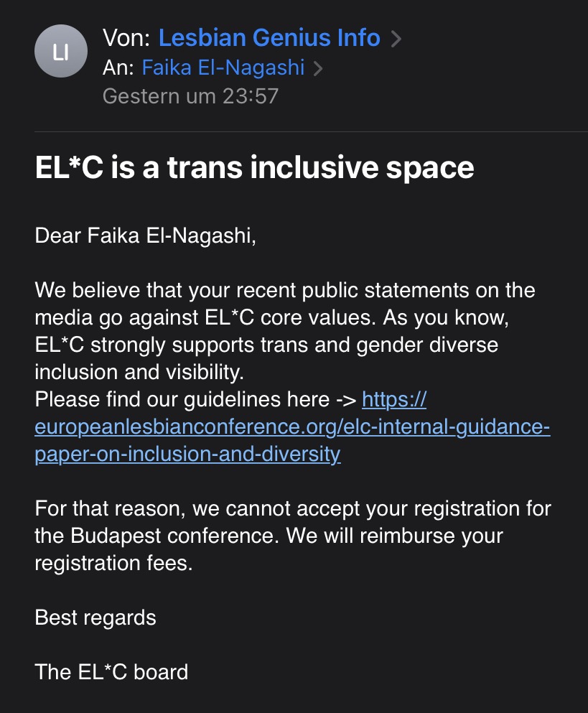Expand the chevron beside the sender name

coord(396,39)
